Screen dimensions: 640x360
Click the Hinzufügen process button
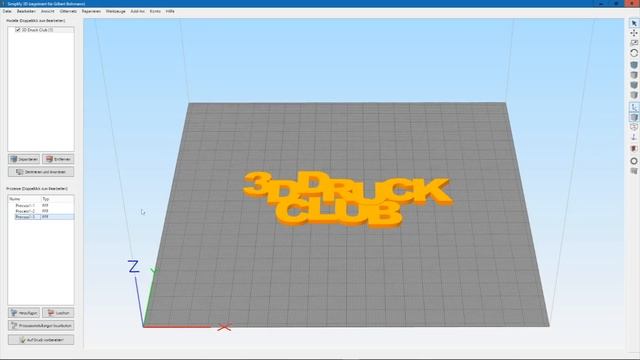pyautogui.click(x=24, y=313)
